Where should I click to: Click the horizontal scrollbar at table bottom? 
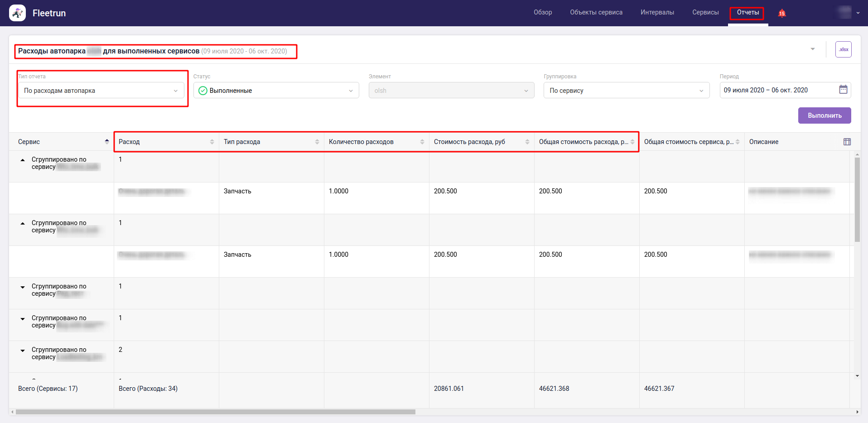(x=215, y=412)
